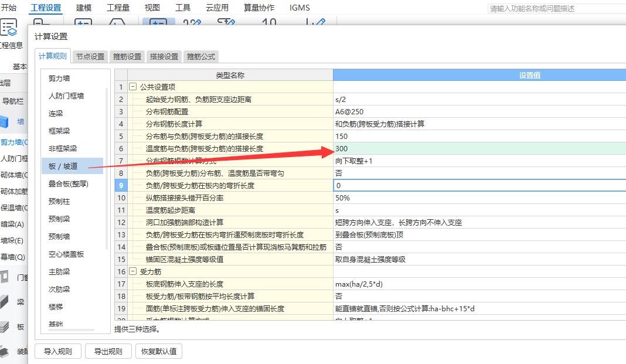Open the 云应用 menu
Image resolution: width=626 pixels, height=364 pixels.
[217, 8]
